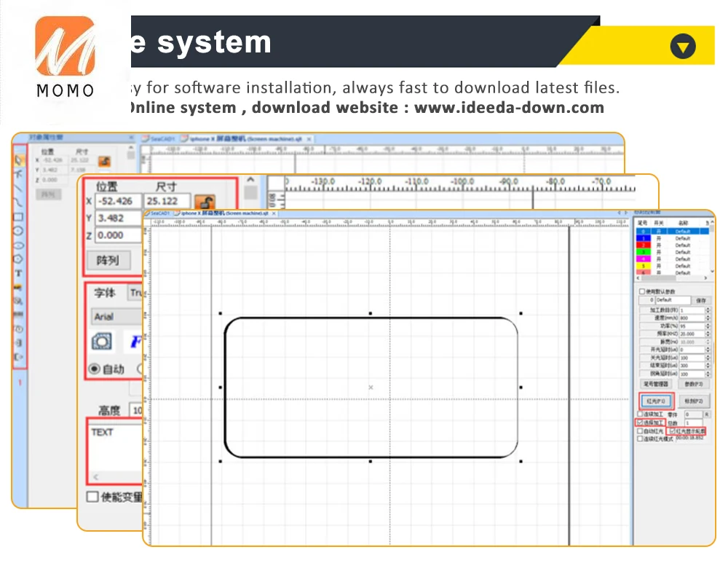
Task: Open the Arial font dropdown
Action: point(116,317)
